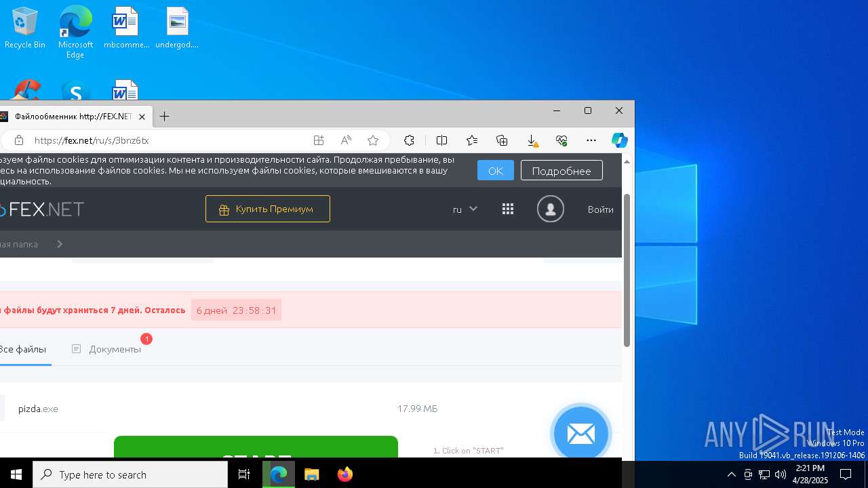The image size is (868, 488).
Task: Expand the breadcrumb folder chevron
Action: coord(60,244)
